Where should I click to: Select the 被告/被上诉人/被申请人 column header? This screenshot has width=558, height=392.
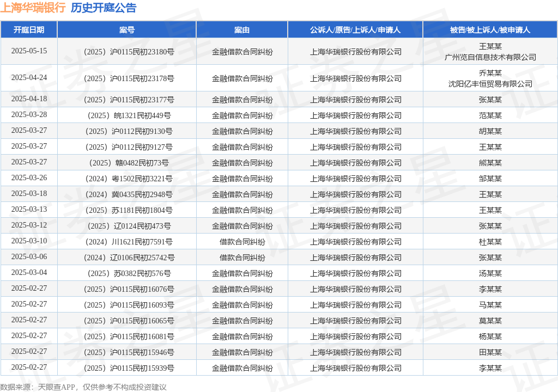coord(490,30)
